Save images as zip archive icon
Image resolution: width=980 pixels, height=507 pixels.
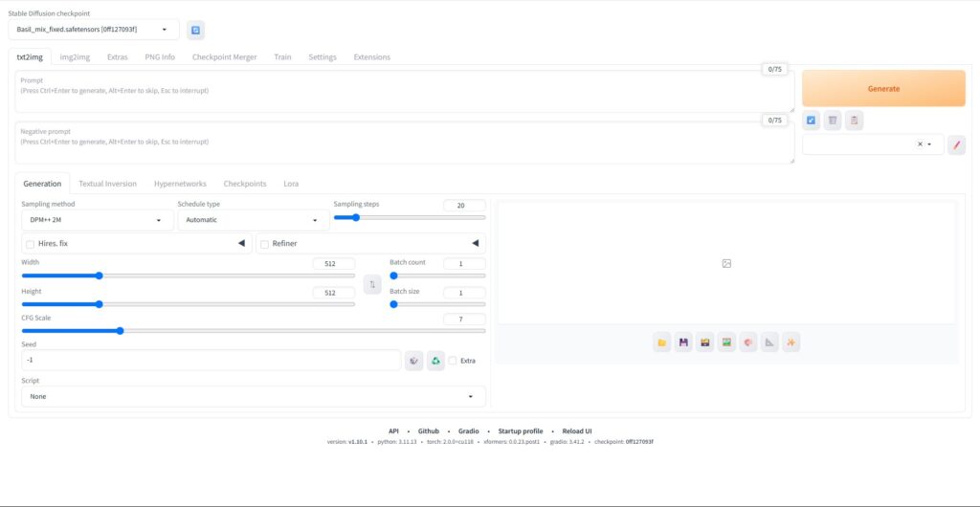coord(705,342)
